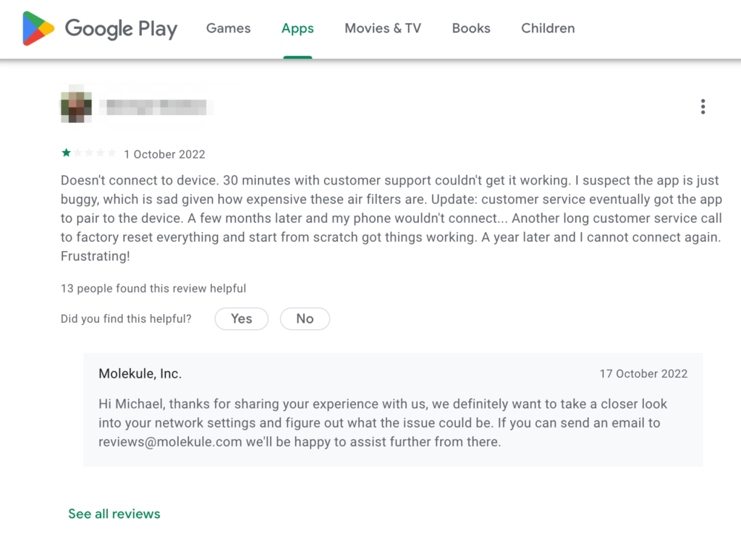Click the green one-star rating icon
741x560 pixels.
pyautogui.click(x=66, y=153)
